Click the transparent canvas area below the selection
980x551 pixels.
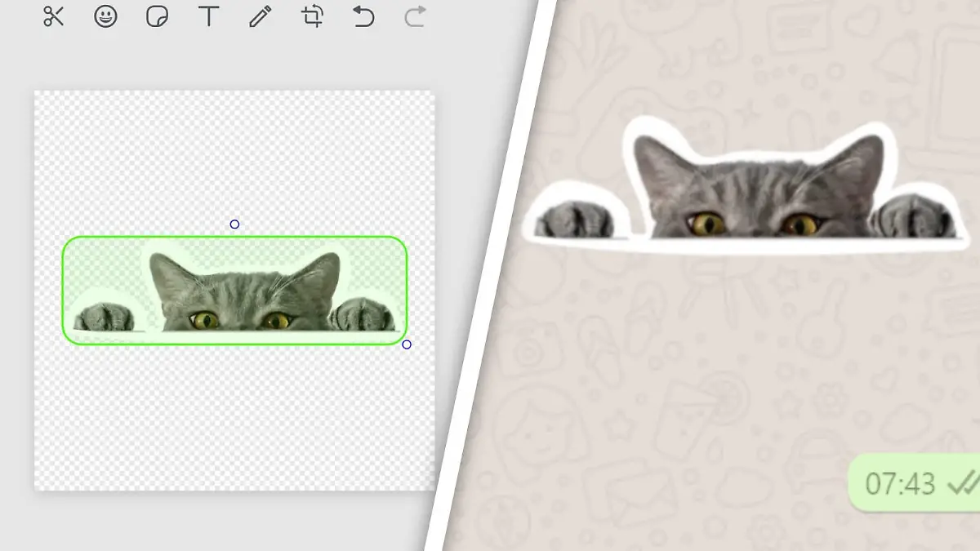click(x=234, y=416)
